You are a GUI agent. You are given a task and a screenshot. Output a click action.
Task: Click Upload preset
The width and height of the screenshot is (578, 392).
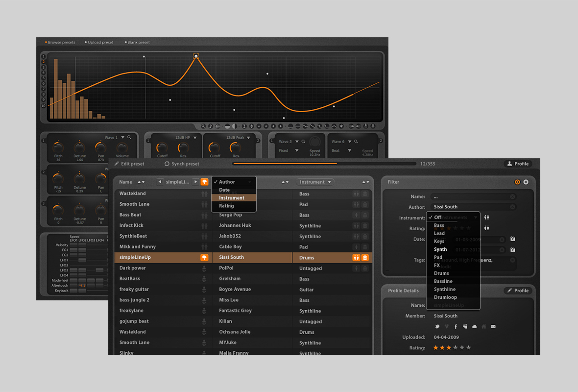tap(99, 43)
